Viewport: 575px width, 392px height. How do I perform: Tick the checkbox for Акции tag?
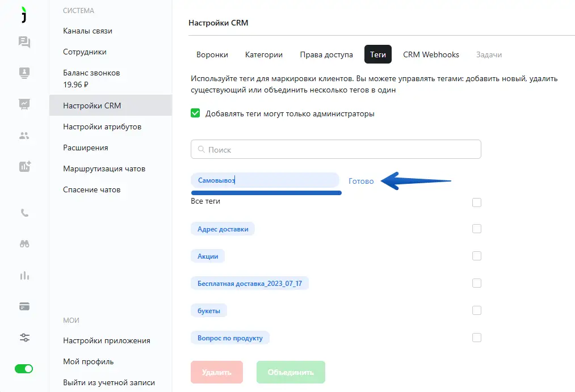[x=477, y=256]
